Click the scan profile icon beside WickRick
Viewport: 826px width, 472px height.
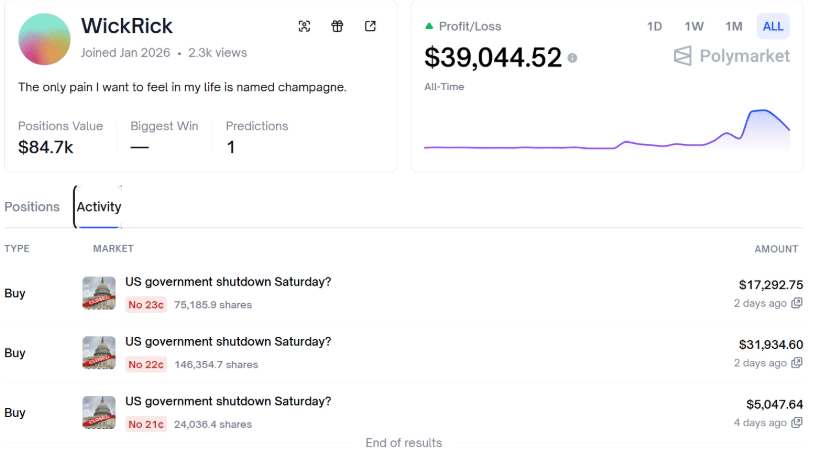305,26
